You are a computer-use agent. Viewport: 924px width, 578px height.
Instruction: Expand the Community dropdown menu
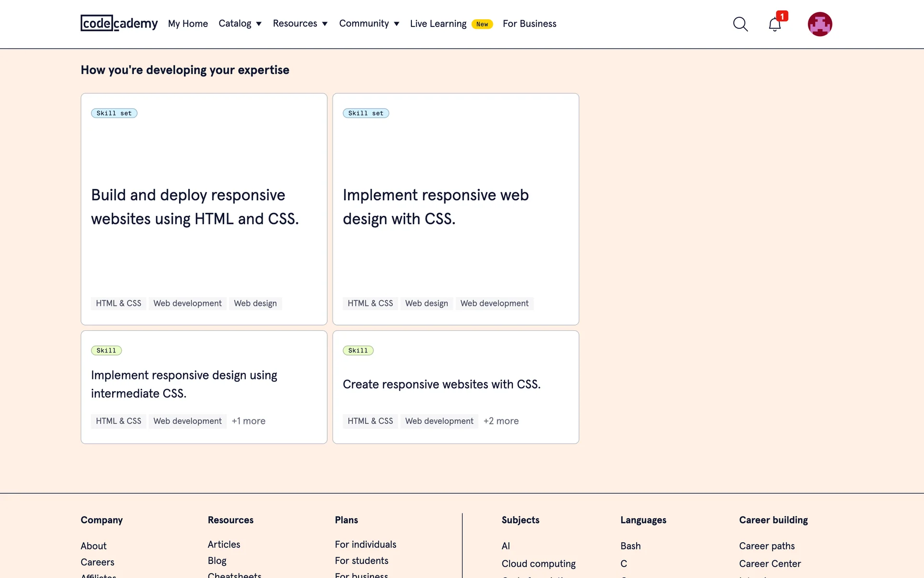point(369,24)
